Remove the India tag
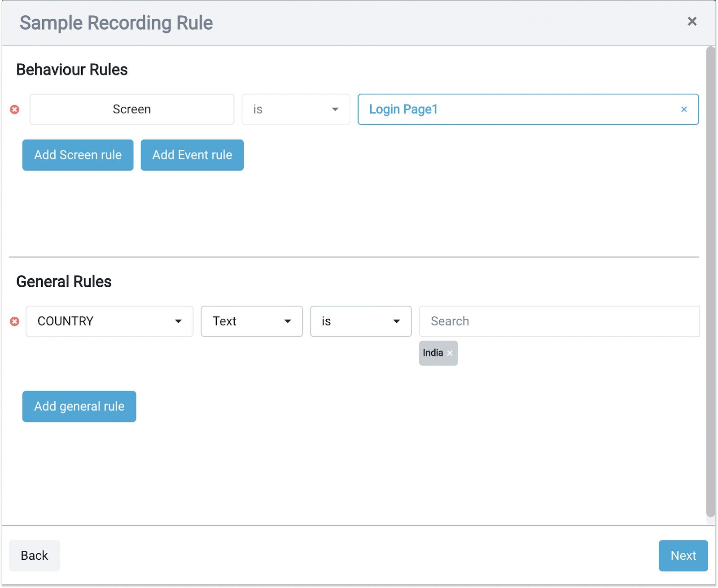This screenshot has height=588, width=718. coord(450,353)
